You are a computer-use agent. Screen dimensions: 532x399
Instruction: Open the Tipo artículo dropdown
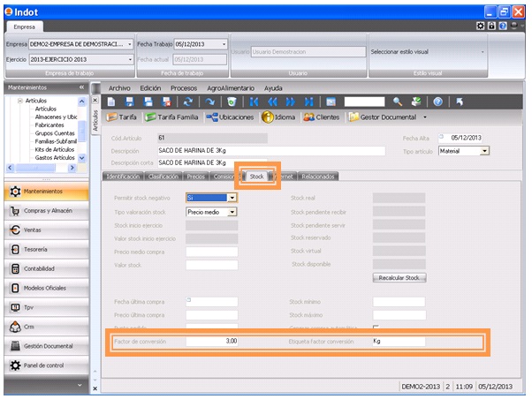[x=484, y=151]
